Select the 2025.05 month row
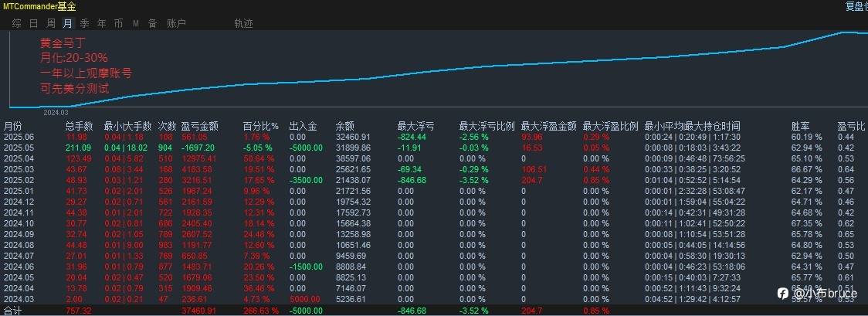The image size is (868, 316). [434, 148]
